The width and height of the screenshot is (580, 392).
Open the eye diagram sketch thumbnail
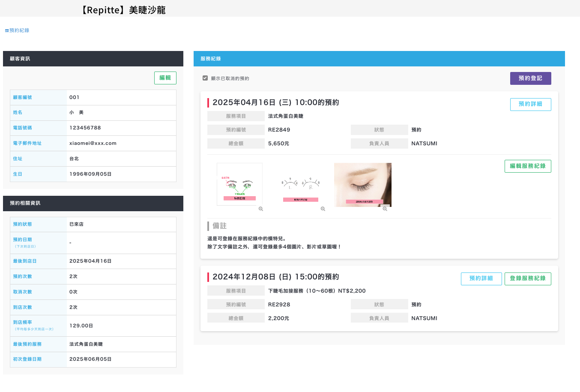[239, 184]
